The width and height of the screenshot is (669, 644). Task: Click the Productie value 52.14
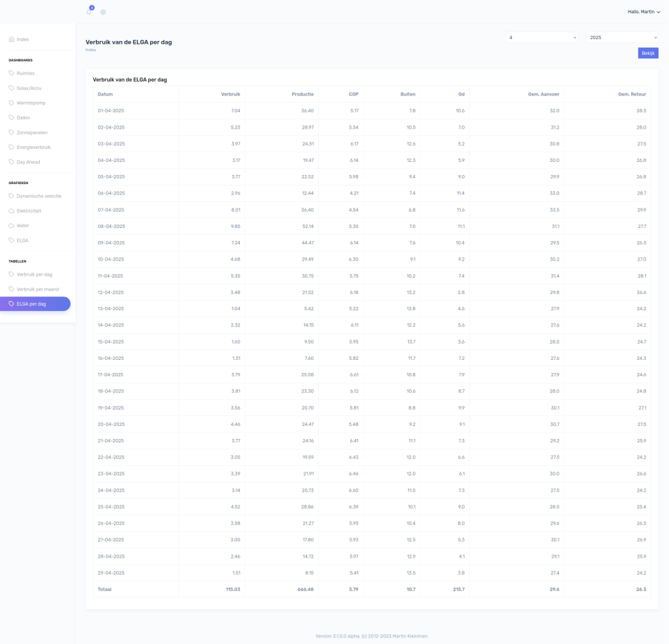point(308,227)
